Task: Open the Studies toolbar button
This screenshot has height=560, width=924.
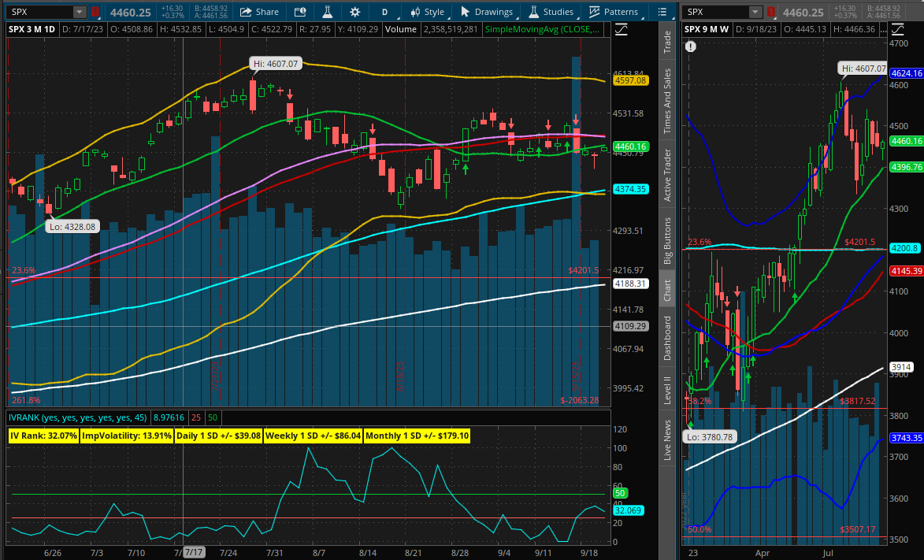Action: pyautogui.click(x=551, y=12)
